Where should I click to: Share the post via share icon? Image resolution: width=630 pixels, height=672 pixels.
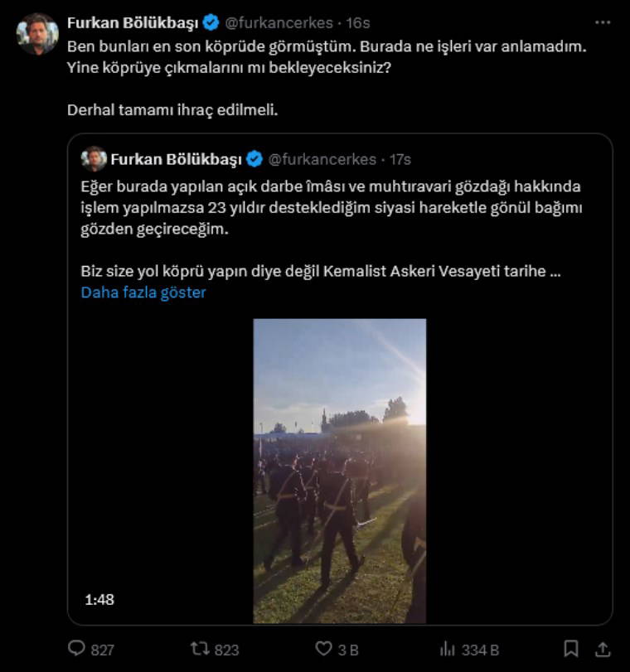pyautogui.click(x=603, y=649)
